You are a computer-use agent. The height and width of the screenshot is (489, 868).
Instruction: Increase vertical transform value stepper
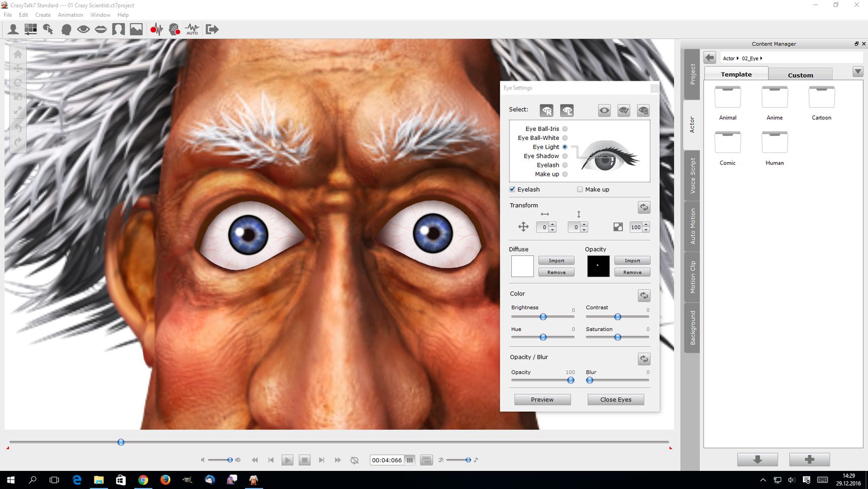click(x=584, y=225)
